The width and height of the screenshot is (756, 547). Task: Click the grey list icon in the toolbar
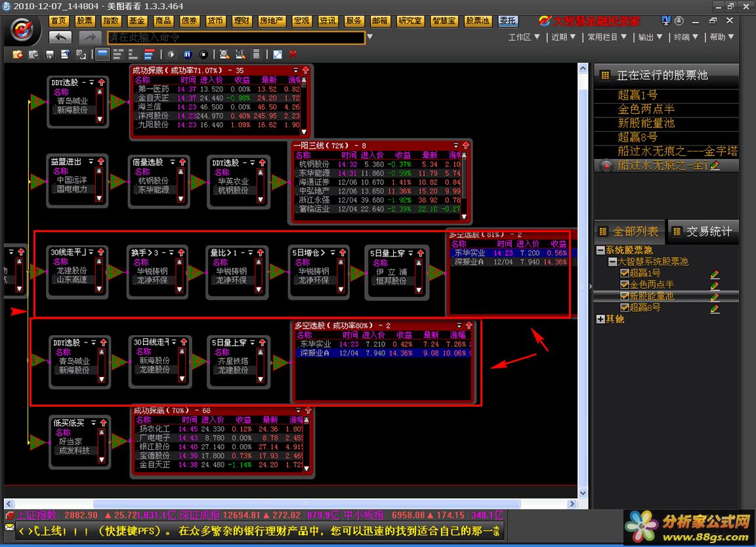pyautogui.click(x=257, y=54)
